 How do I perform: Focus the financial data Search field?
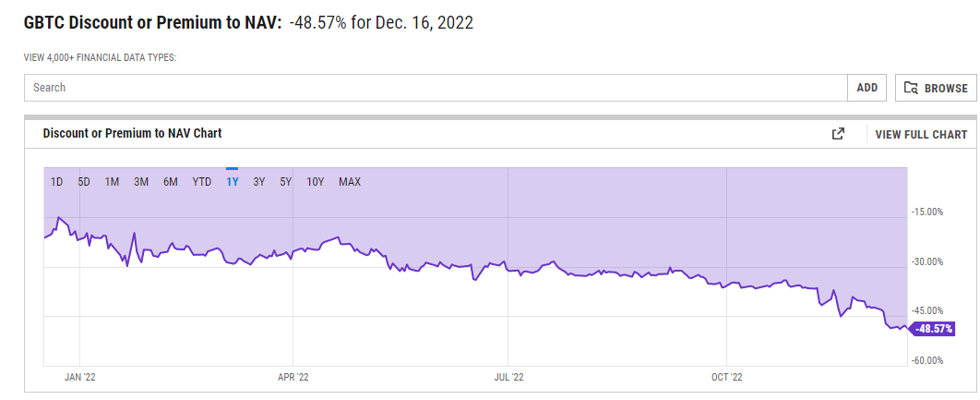[x=434, y=88]
